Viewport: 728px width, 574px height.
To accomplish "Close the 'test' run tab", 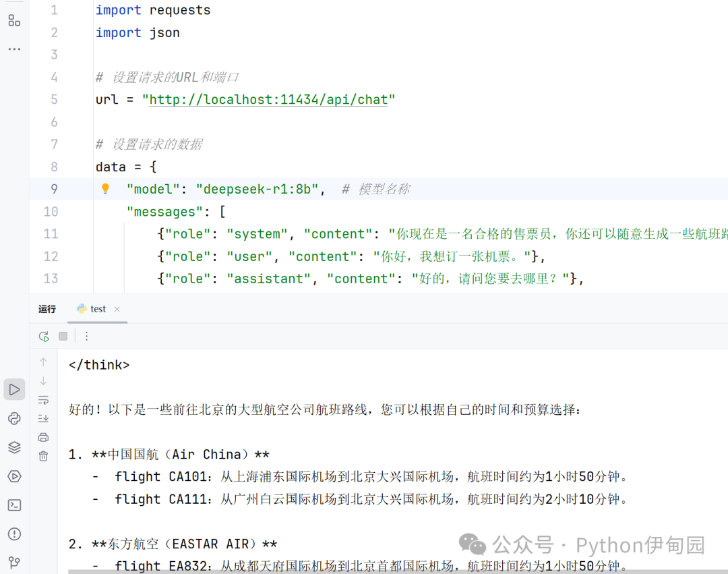I will 117,309.
